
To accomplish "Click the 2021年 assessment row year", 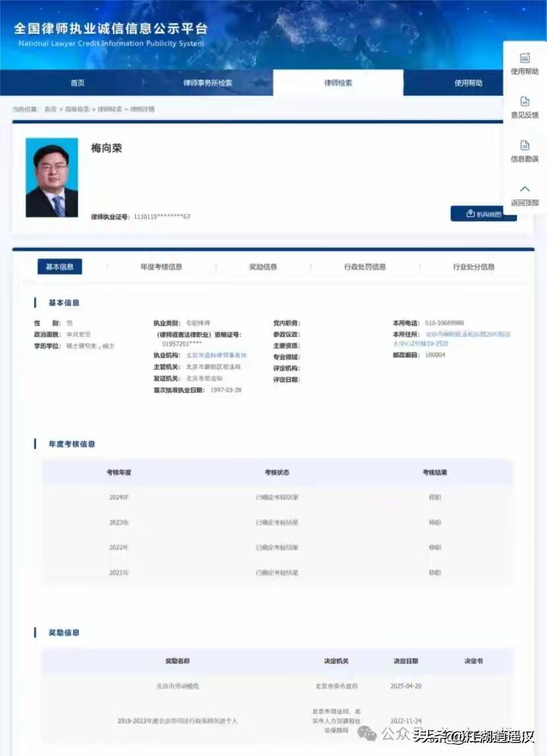I will (x=119, y=572).
